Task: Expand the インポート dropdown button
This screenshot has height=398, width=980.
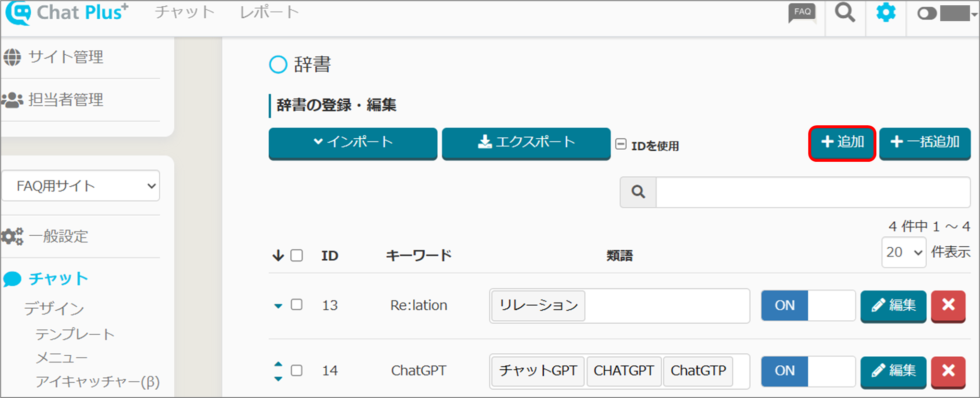Action: [353, 143]
